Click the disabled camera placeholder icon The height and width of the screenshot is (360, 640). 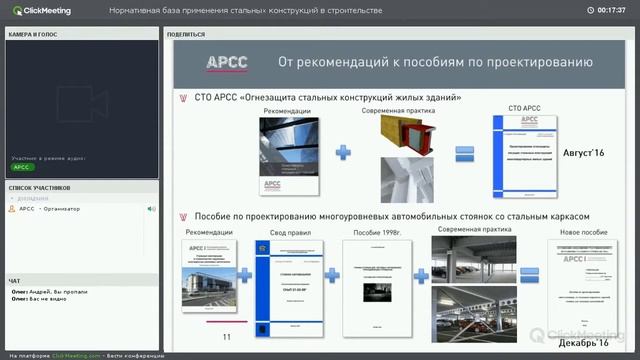pyautogui.click(x=82, y=104)
